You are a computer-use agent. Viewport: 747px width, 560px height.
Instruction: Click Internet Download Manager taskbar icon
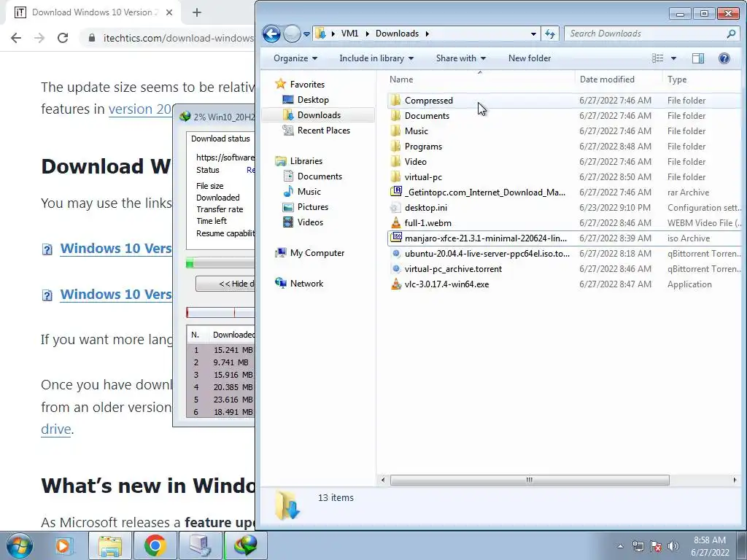click(x=246, y=545)
